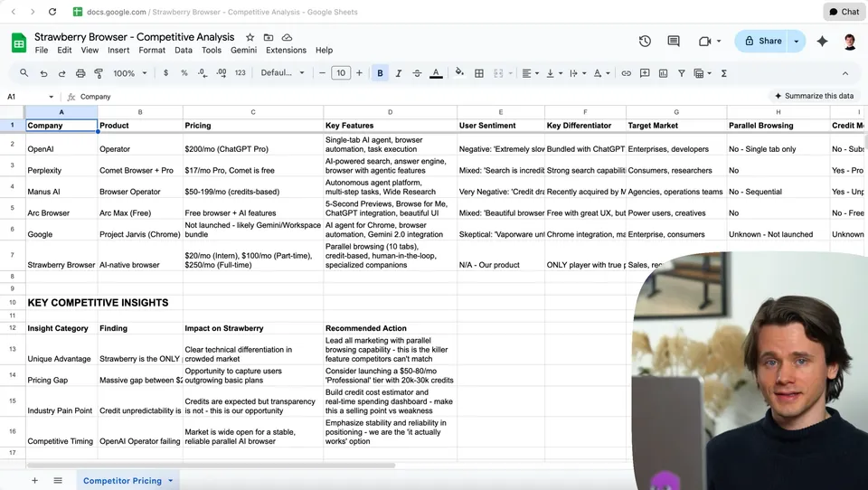Open the Borders tool
Viewport: 868px width, 490px height.
pyautogui.click(x=479, y=73)
